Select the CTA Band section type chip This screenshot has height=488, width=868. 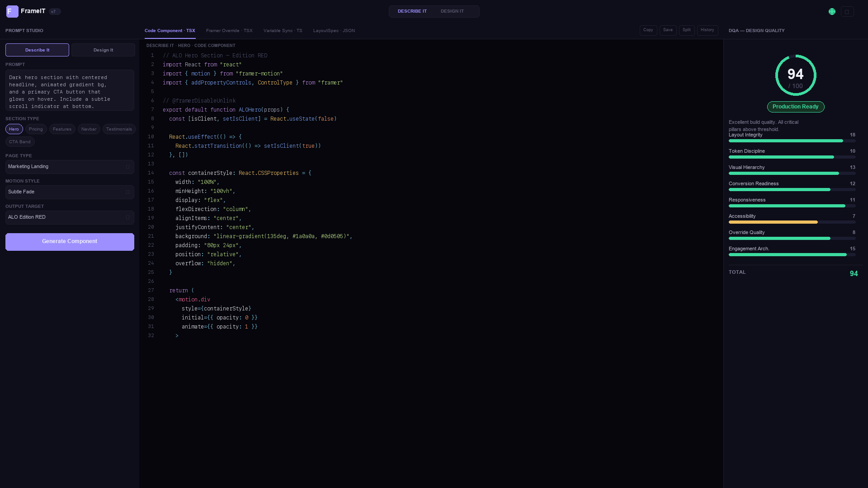(x=20, y=142)
